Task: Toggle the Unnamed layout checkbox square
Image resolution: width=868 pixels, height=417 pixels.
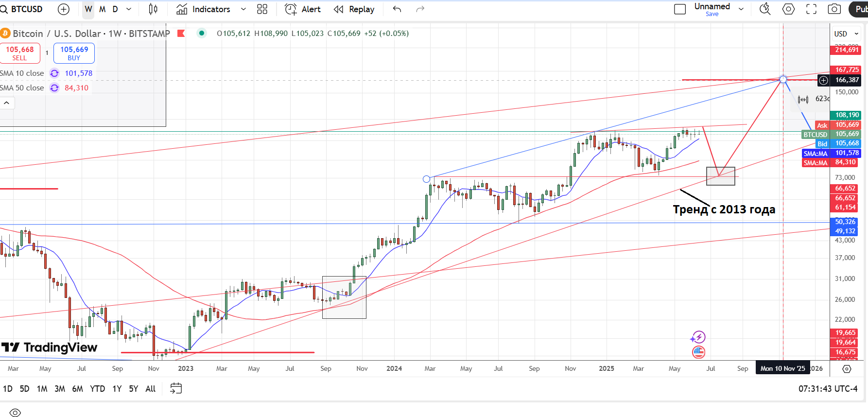Action: [680, 9]
